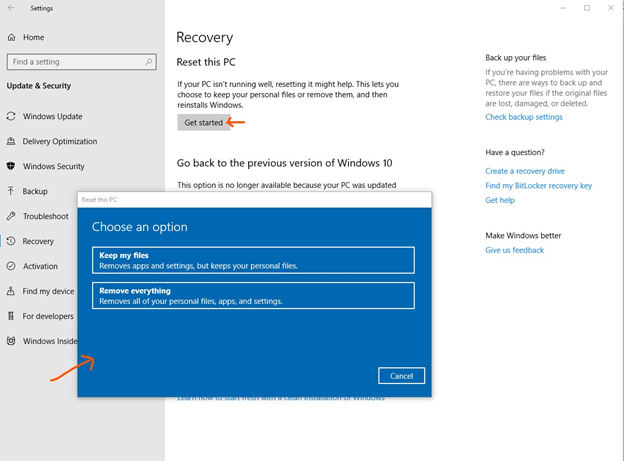Minimize the Settings window
This screenshot has width=624, height=461.
[563, 8]
